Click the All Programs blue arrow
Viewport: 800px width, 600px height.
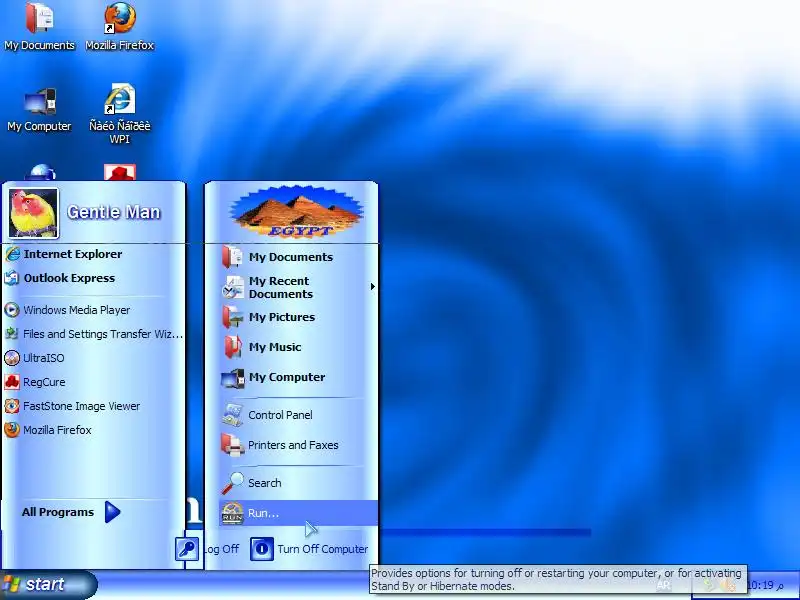[113, 512]
